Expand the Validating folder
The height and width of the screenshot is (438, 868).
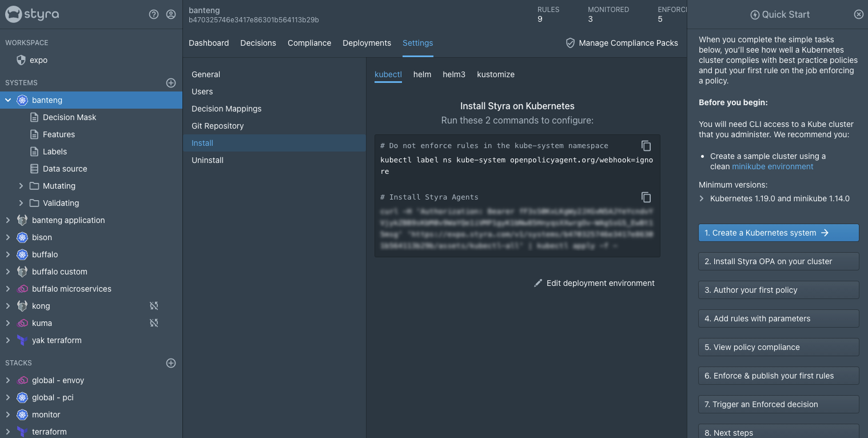[x=21, y=203]
